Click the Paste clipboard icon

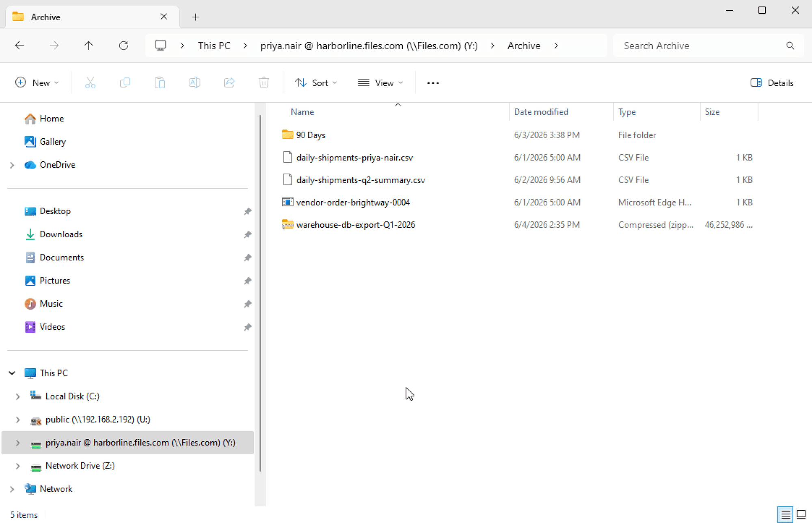point(160,83)
